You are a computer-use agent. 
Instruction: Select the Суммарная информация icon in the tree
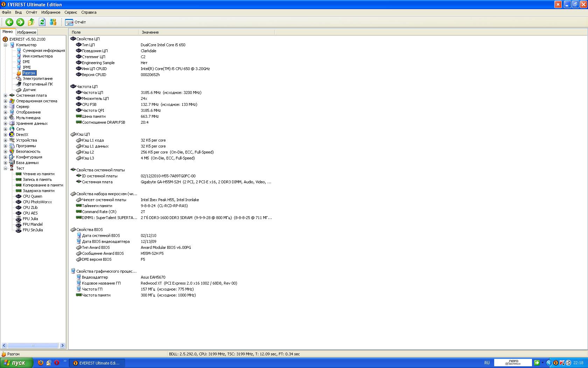point(19,50)
